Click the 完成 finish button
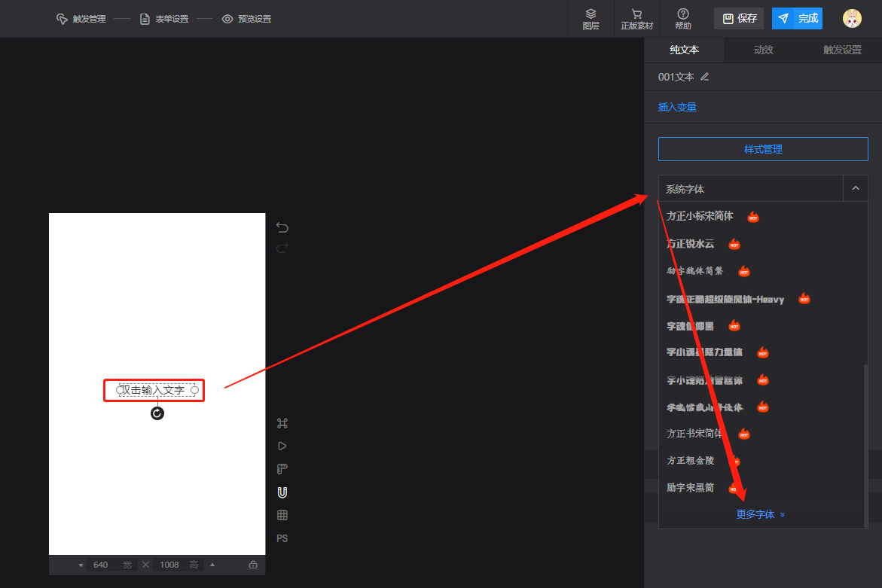This screenshot has width=882, height=588. (797, 19)
